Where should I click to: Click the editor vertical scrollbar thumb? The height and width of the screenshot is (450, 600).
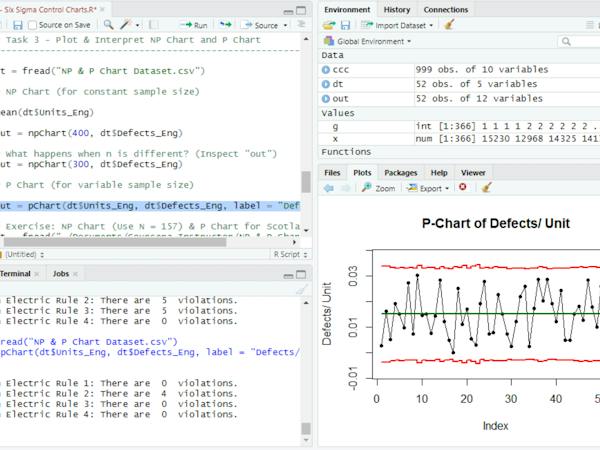(306, 182)
